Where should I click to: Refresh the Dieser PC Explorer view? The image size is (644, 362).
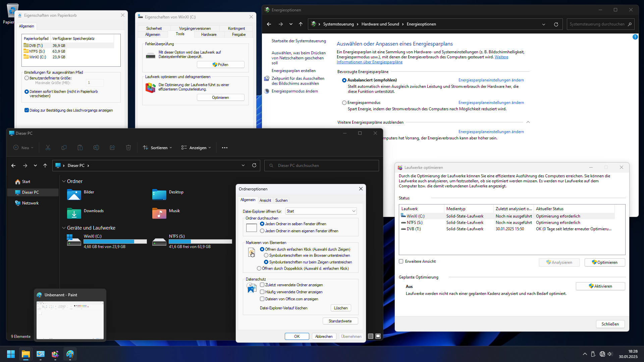254,165
